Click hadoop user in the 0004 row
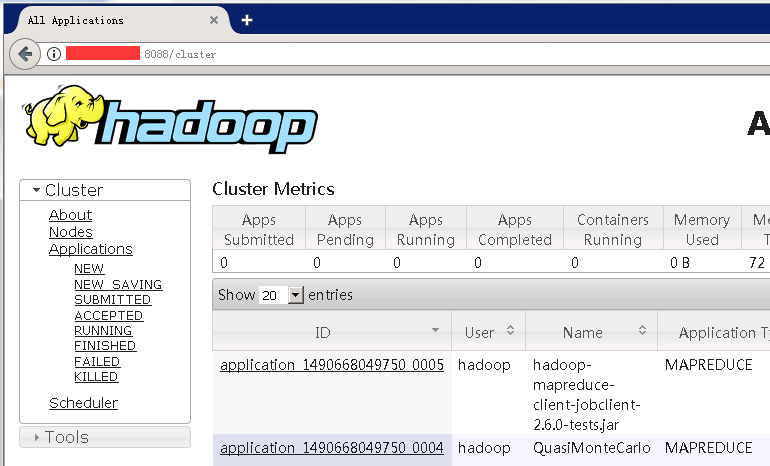The image size is (770, 466). coord(484,448)
